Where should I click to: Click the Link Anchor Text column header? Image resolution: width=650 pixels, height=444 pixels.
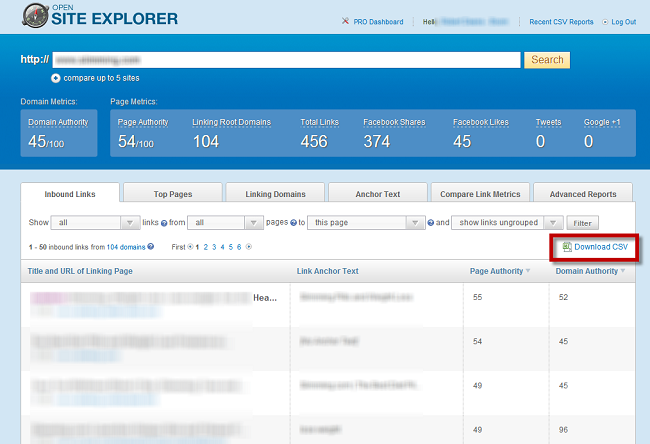tap(327, 271)
